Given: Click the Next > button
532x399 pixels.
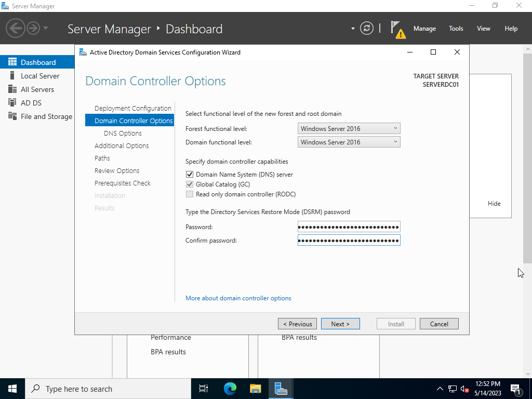Looking at the screenshot, I should [x=340, y=324].
